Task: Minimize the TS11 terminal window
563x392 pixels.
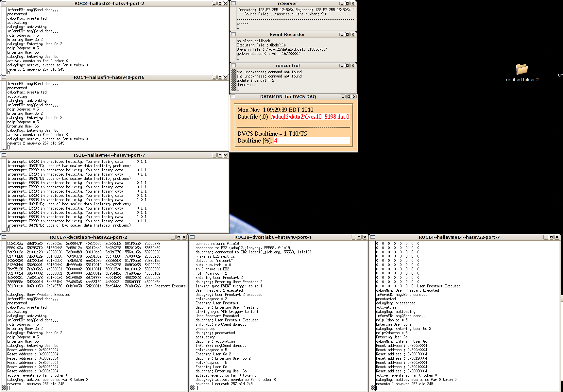Action: [x=214, y=155]
